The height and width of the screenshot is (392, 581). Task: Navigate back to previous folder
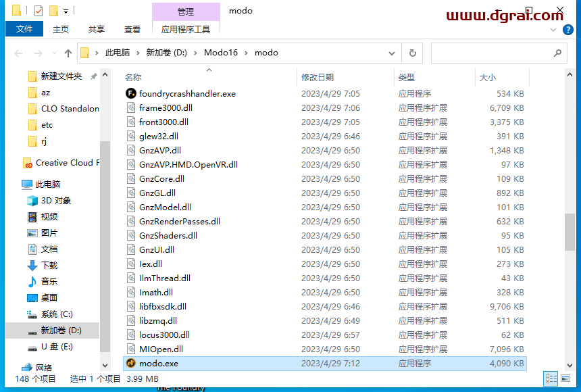tap(18, 53)
